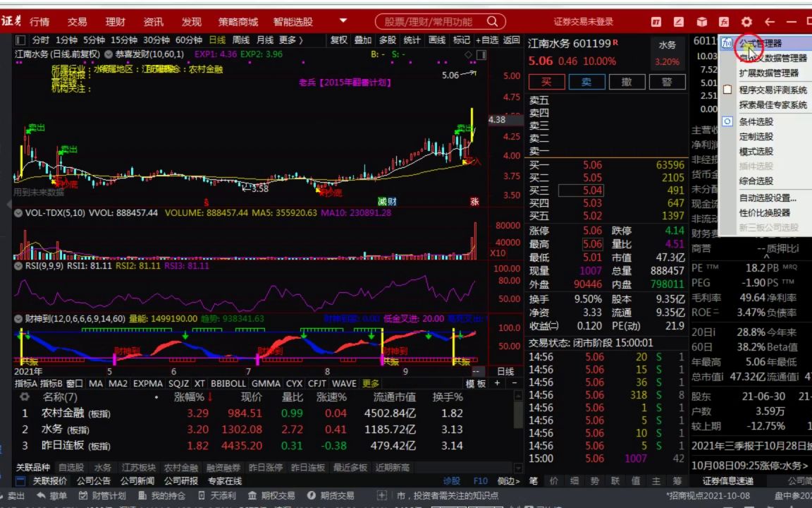
Task: Open settings via the gear icon
Action: [746, 21]
